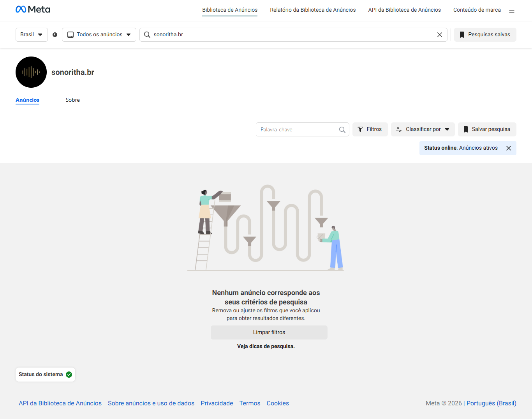Open the Brasil country dropdown
This screenshot has width=532, height=419.
coord(32,35)
